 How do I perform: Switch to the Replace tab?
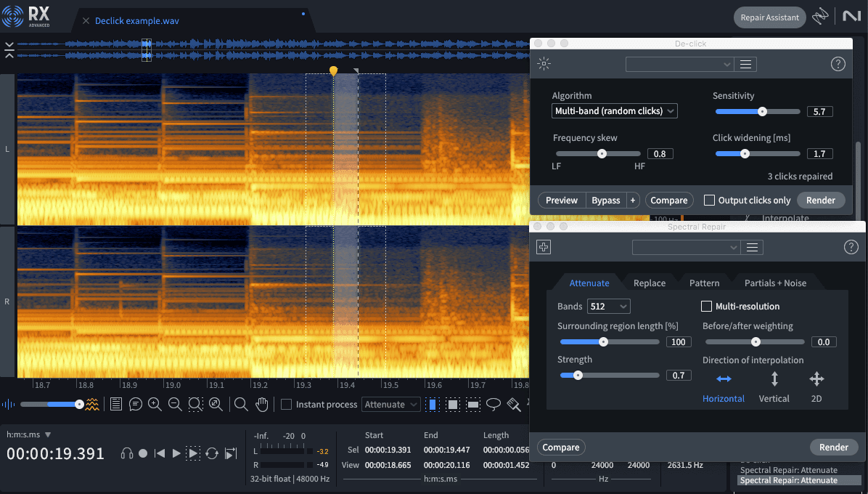pyautogui.click(x=650, y=283)
